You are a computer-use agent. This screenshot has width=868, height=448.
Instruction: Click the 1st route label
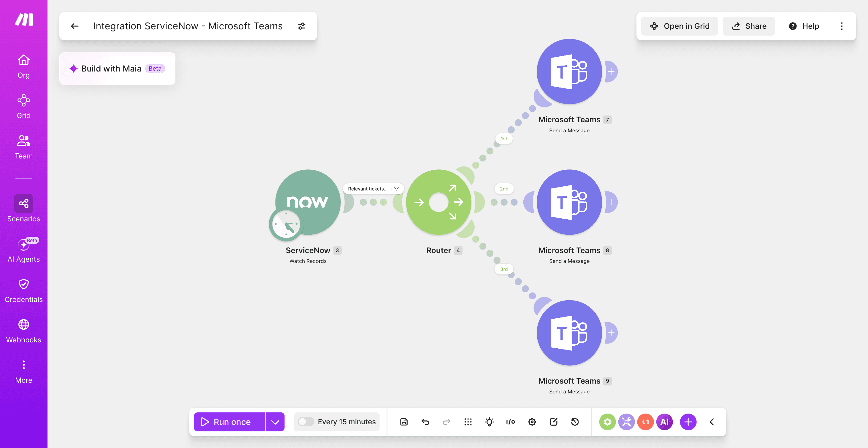click(504, 139)
